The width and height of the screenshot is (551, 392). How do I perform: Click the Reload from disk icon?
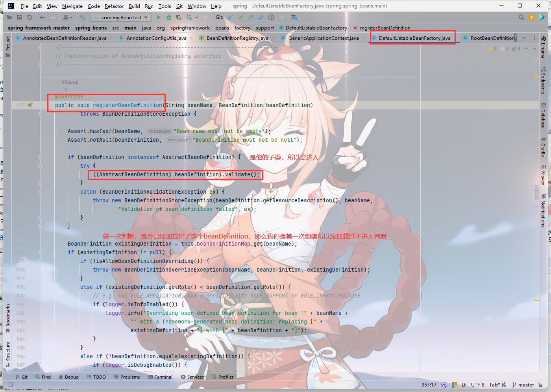tap(30, 17)
